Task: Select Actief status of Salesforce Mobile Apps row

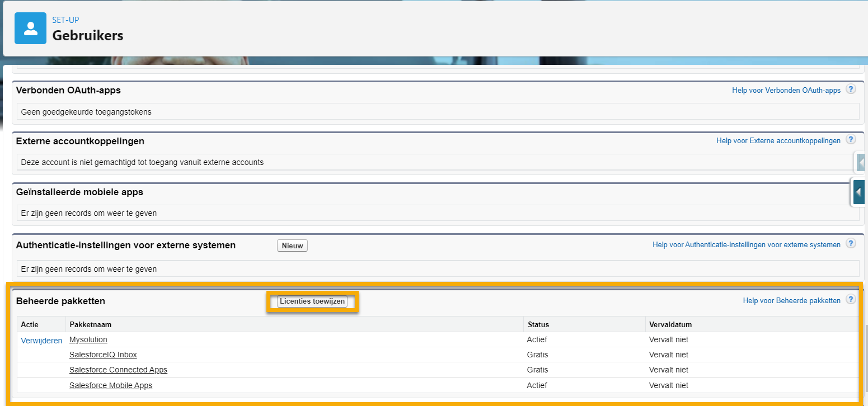Action: click(537, 385)
